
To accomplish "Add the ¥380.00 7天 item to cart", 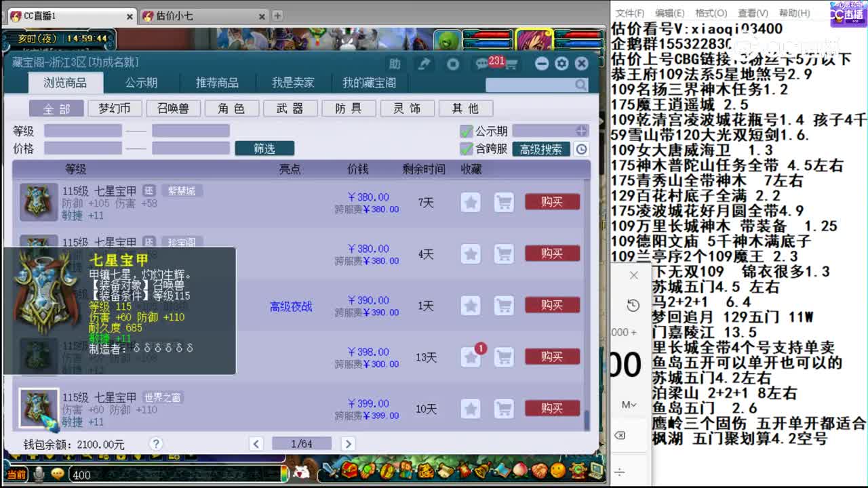I will click(504, 202).
